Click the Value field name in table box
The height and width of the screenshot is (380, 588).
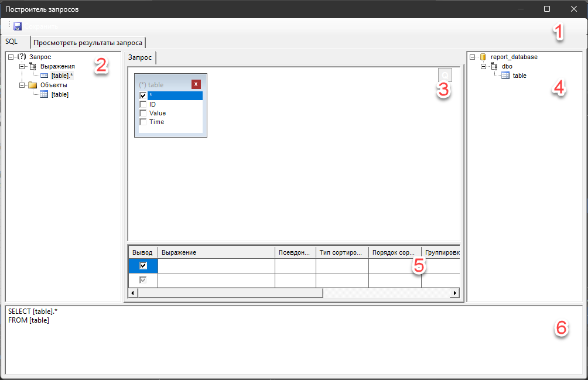pos(158,113)
